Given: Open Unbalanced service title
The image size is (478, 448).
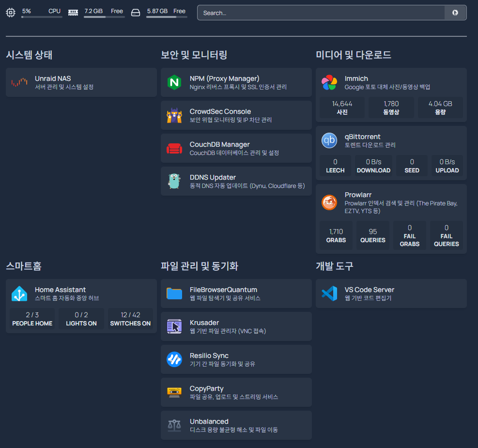Looking at the screenshot, I should point(209,421).
